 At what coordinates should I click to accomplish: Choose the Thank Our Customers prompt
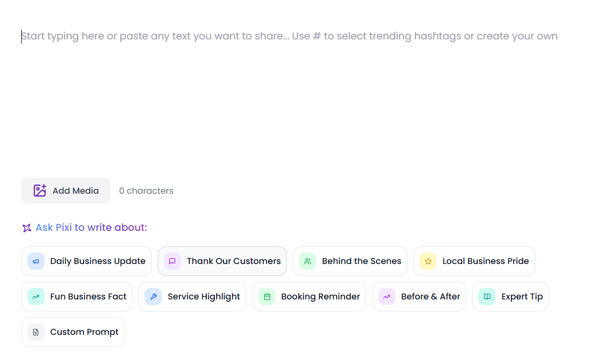233,261
